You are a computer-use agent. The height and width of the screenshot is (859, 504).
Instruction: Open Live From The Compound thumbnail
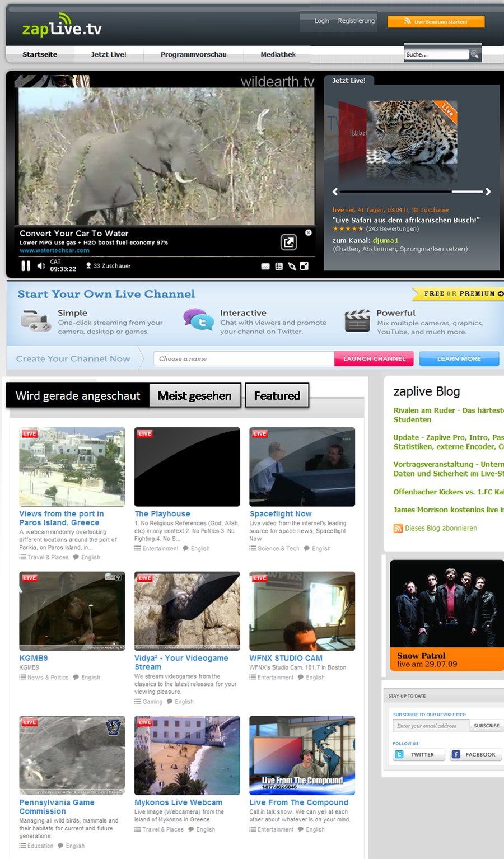(x=302, y=755)
